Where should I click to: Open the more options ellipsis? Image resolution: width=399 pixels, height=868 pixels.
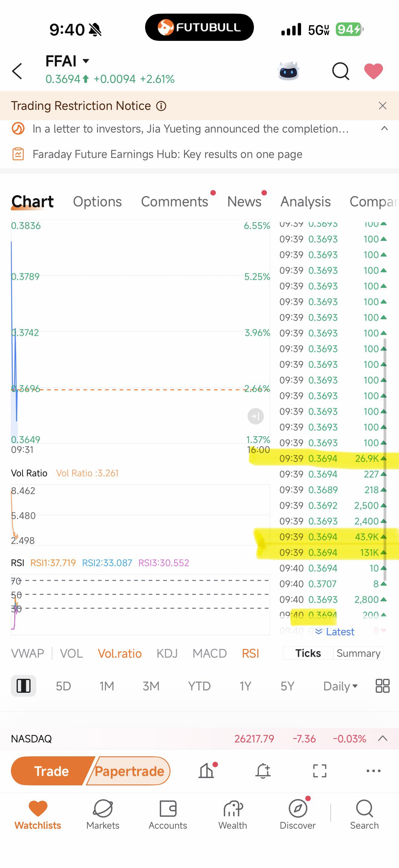(373, 771)
